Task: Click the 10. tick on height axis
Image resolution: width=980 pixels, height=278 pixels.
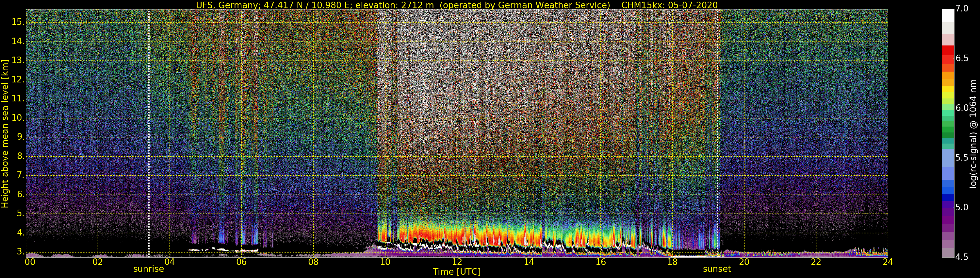Action: pyautogui.click(x=18, y=118)
